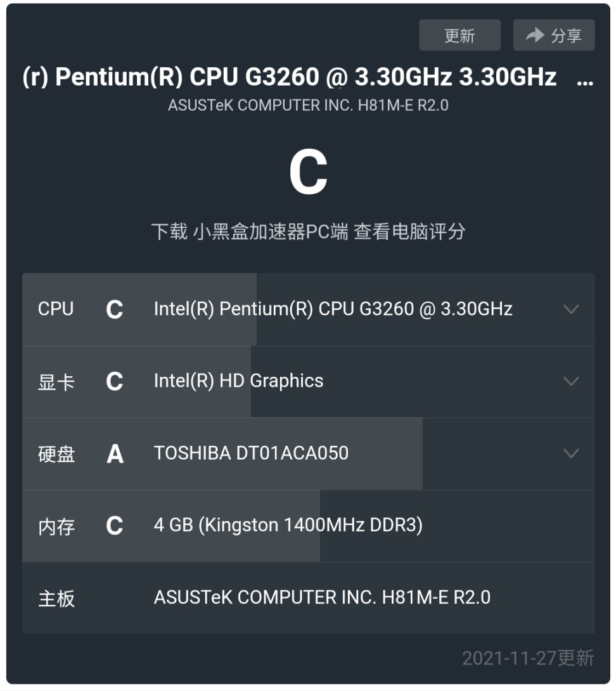This screenshot has height=691, width=616.
Task: Click the 内存 grade C icon
Action: pos(115,526)
